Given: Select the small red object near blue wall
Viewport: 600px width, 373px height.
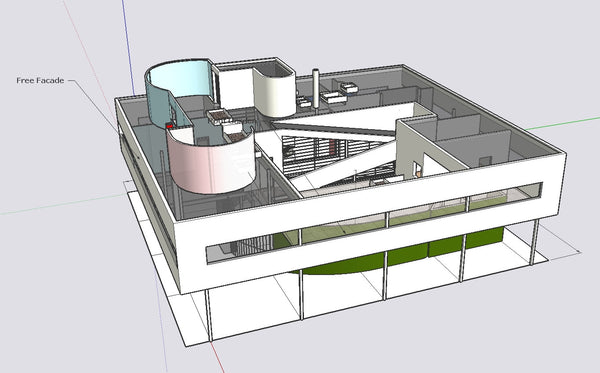Looking at the screenshot, I should click(169, 126).
